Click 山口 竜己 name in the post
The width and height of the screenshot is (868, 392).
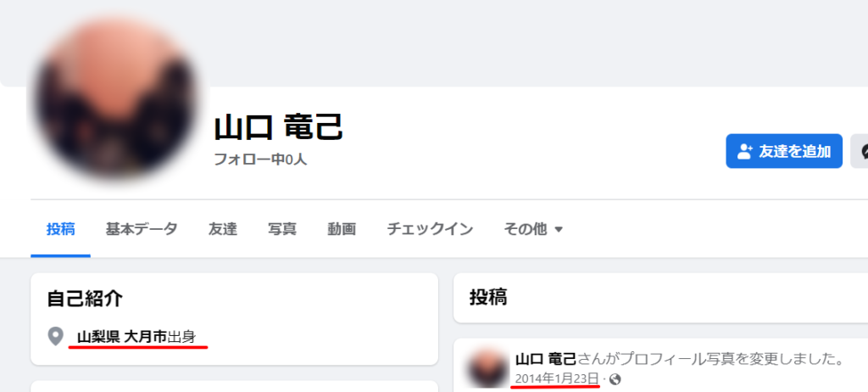[x=546, y=359]
